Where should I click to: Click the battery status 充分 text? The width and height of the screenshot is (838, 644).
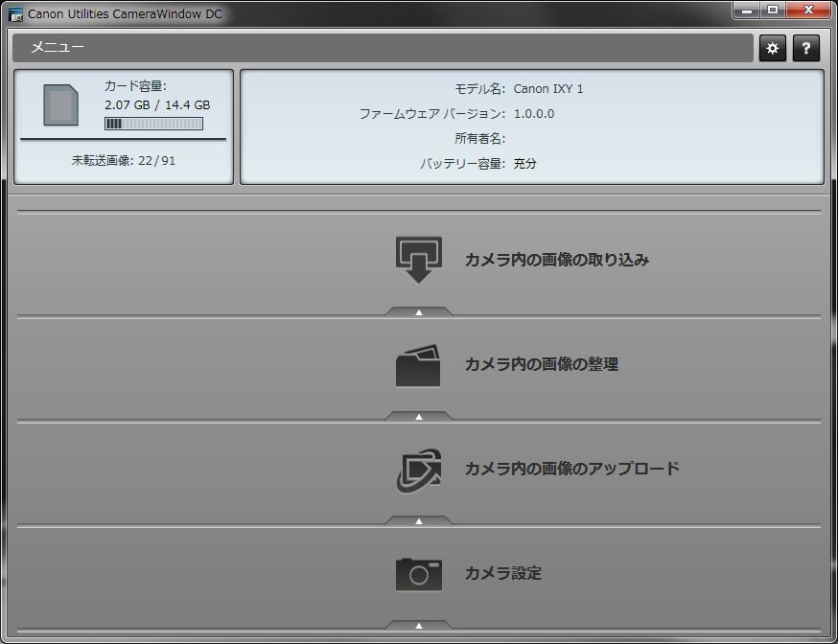coord(524,164)
